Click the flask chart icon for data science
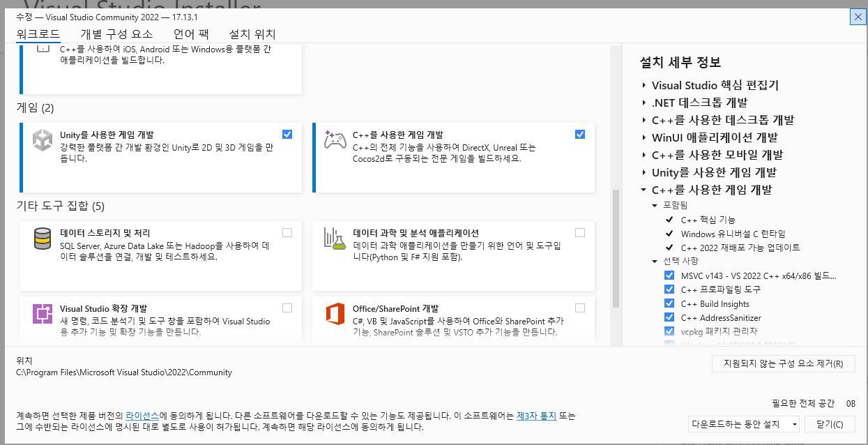Viewport: 868px width, 445px height. [335, 239]
